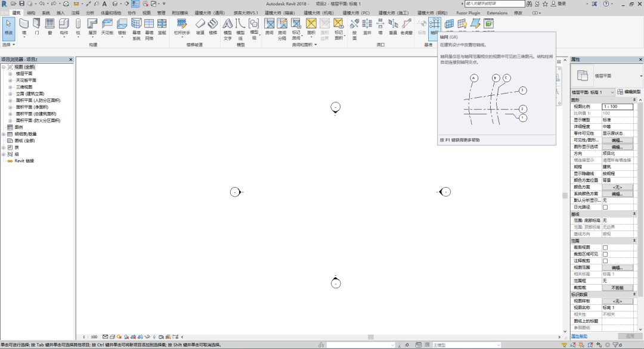Toggle the 裁剪视图 checkbox

tap(605, 247)
